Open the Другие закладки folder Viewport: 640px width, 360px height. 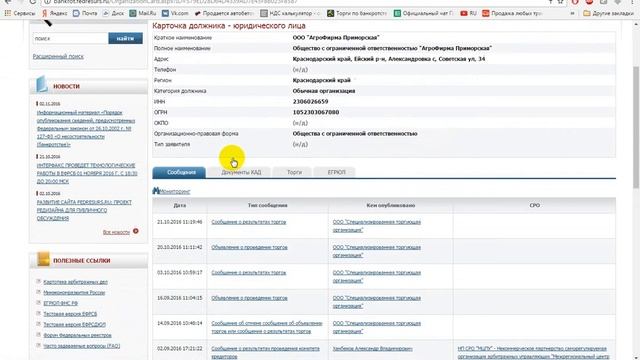click(609, 13)
